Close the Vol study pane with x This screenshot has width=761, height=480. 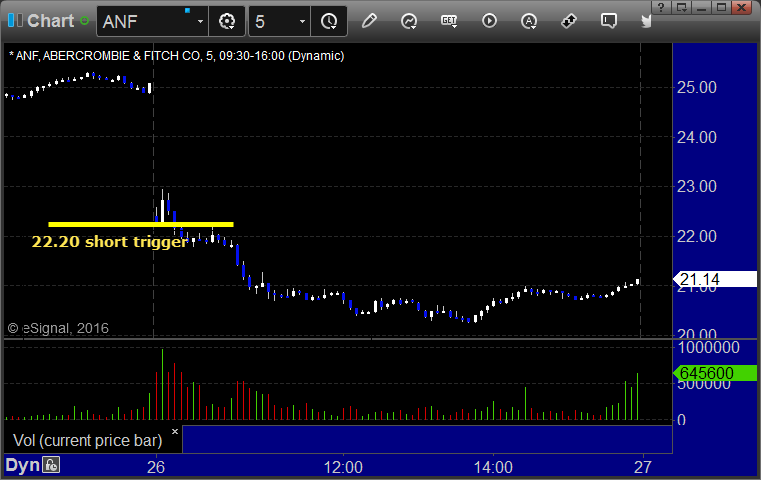point(175,431)
